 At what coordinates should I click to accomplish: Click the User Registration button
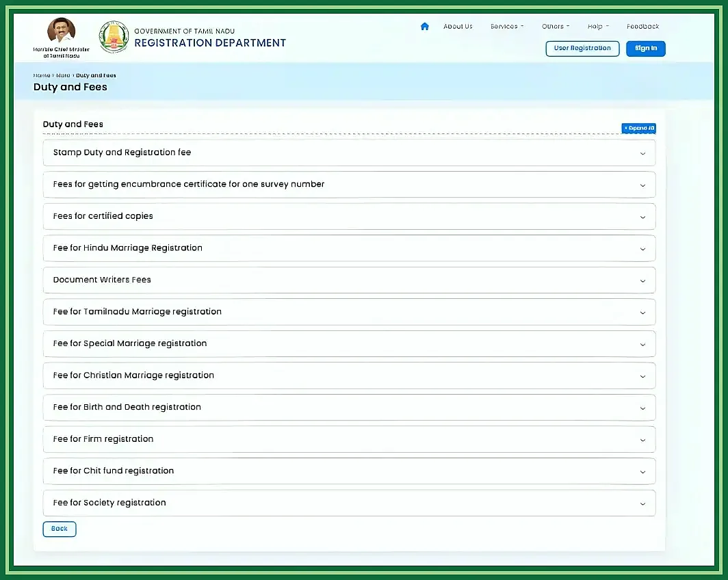point(582,49)
